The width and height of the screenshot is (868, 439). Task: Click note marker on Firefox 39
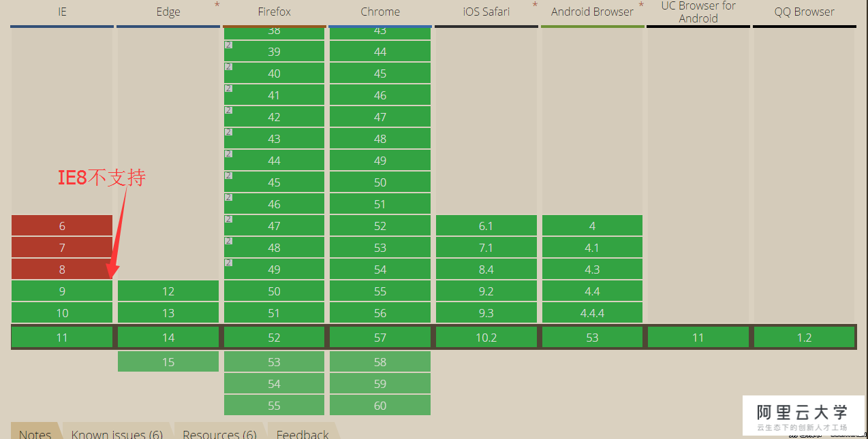(228, 45)
